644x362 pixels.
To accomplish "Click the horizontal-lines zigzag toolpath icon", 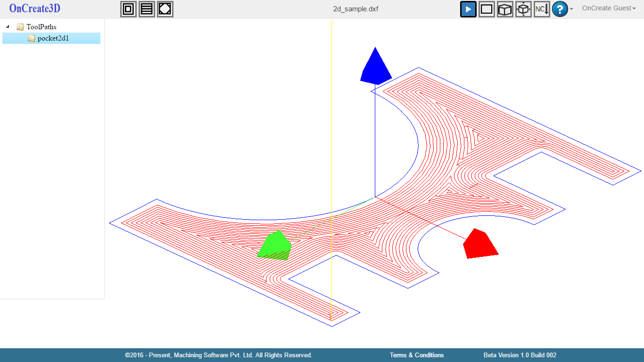I will (147, 9).
